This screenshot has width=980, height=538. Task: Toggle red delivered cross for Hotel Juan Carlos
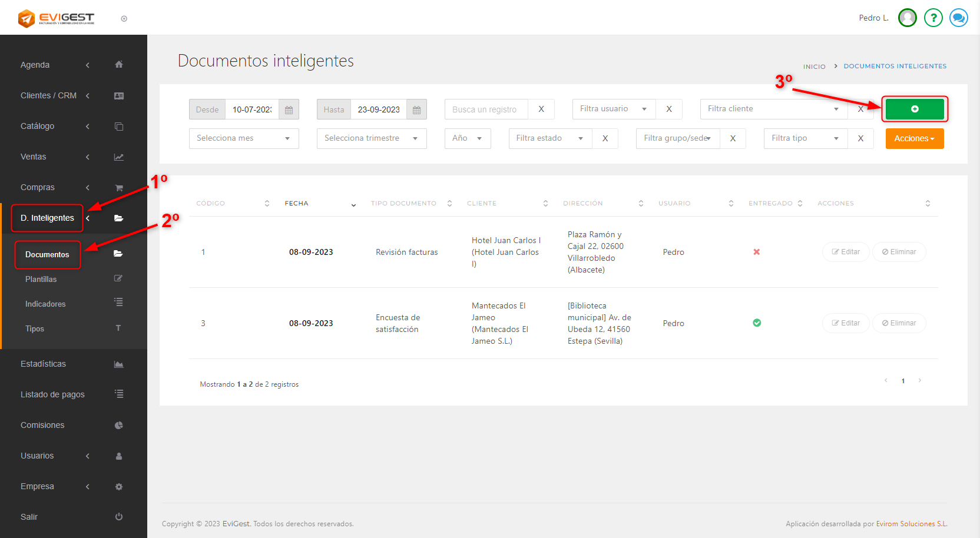pos(757,252)
